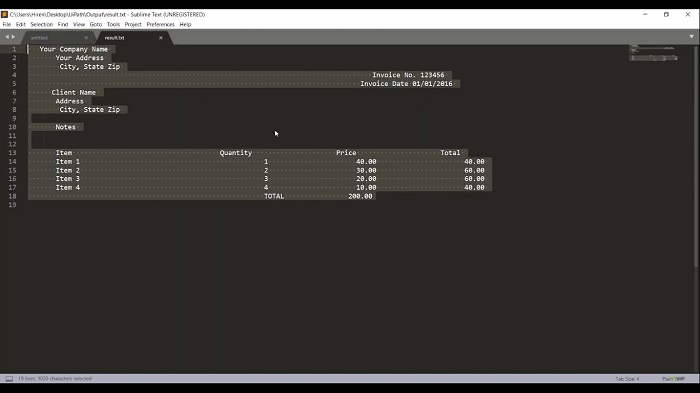Open the File menu
Viewport: 700px width, 393px height.
tap(7, 25)
